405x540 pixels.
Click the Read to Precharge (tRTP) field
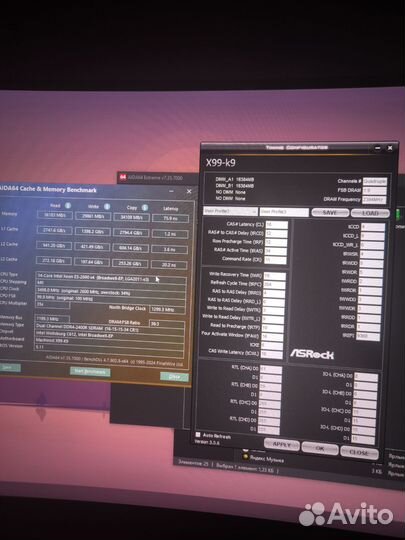[x=272, y=328]
